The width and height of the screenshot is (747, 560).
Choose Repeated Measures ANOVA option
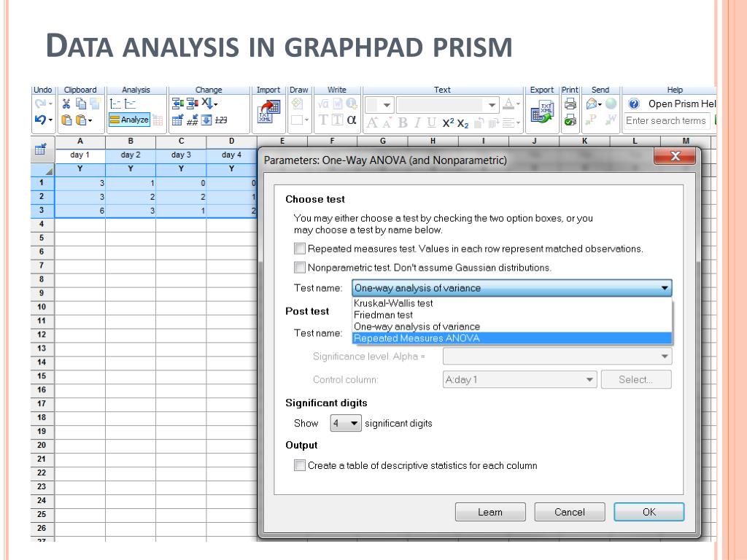[511, 338]
